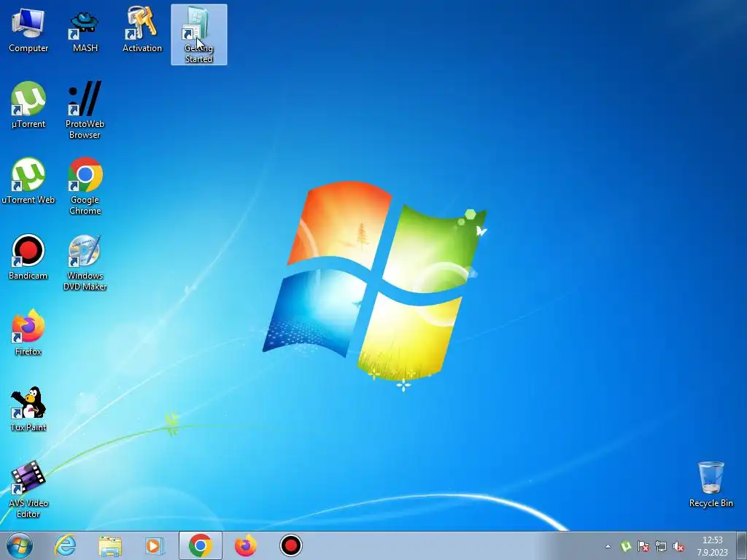Select the Windows DVD Maker shortcut

pyautogui.click(x=85, y=262)
